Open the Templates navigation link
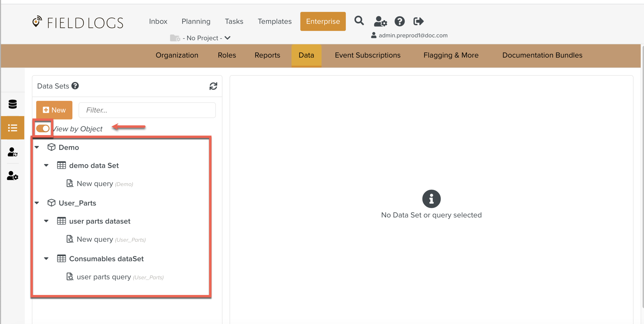This screenshot has width=644, height=324. 275,21
